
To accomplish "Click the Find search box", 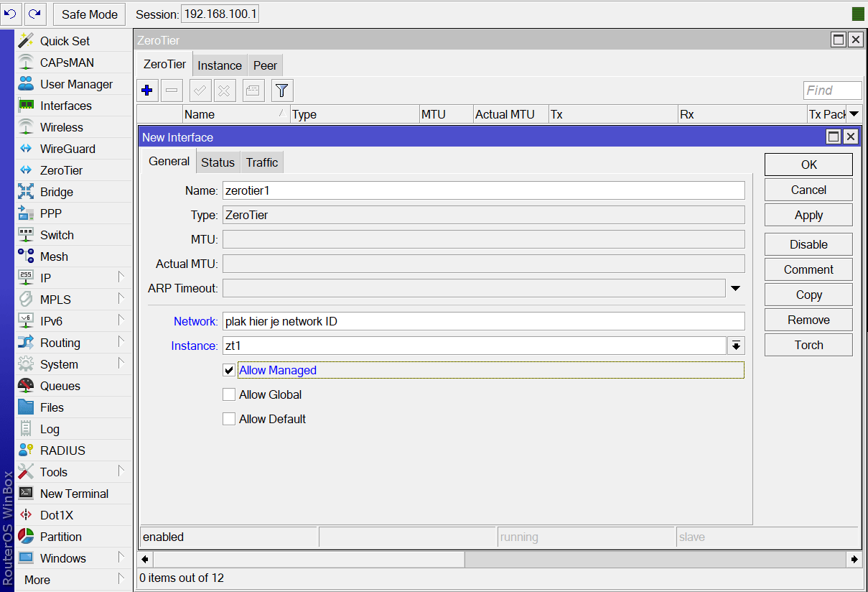I will point(832,91).
